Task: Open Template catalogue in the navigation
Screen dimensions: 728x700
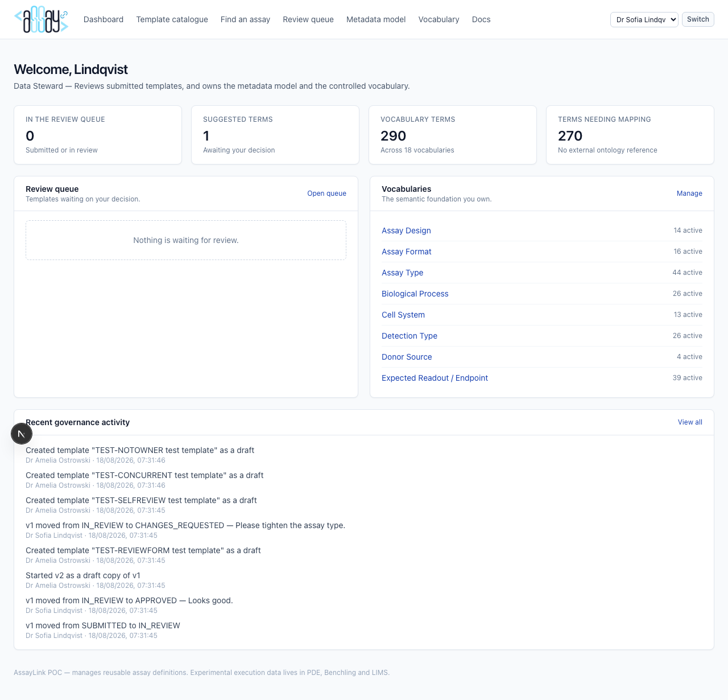Action: [172, 19]
